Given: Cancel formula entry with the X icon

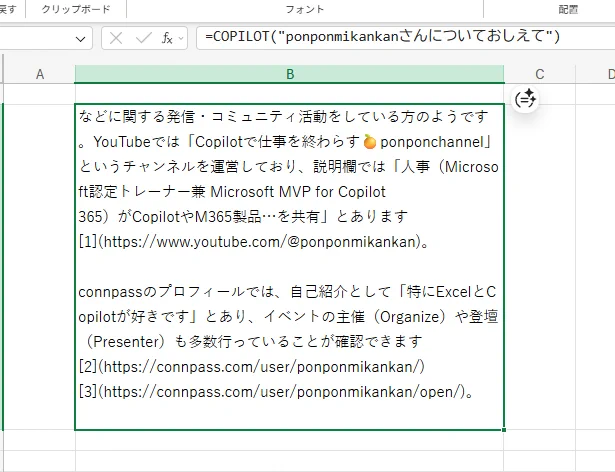Looking at the screenshot, I should [x=116, y=38].
